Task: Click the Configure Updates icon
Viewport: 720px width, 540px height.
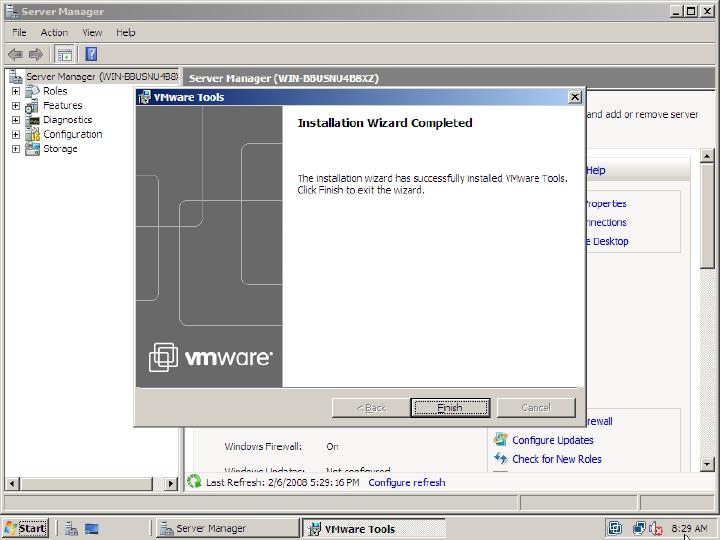Action: [500, 439]
